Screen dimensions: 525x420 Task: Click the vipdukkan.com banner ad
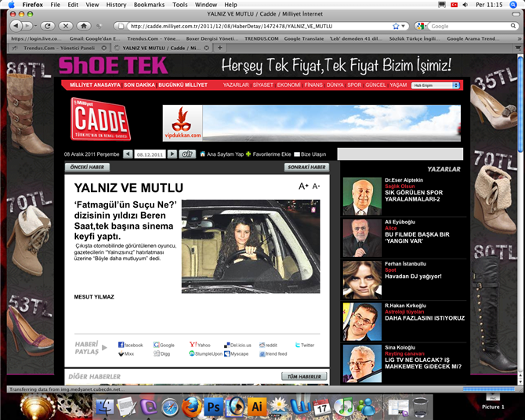[311, 123]
